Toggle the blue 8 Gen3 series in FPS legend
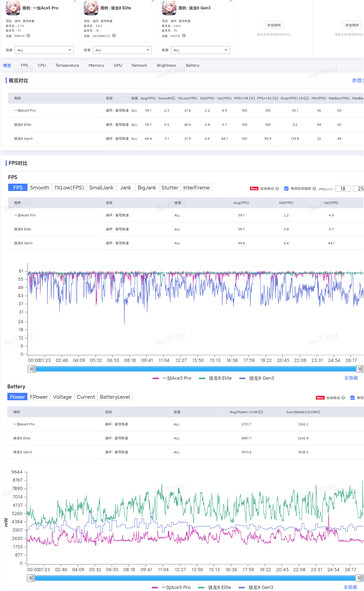This screenshot has width=364, height=591. click(257, 378)
